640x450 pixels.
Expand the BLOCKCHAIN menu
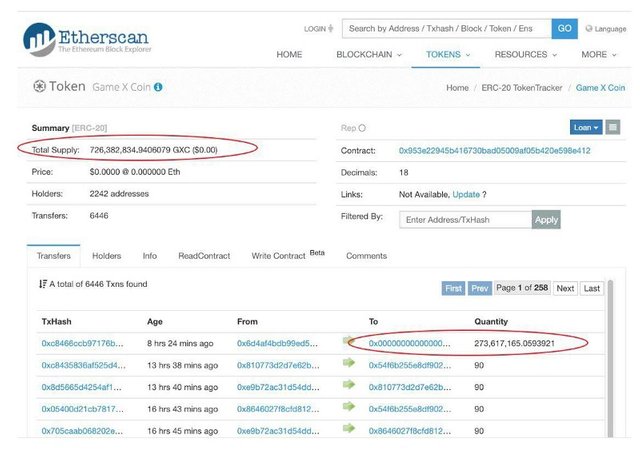pyautogui.click(x=369, y=54)
